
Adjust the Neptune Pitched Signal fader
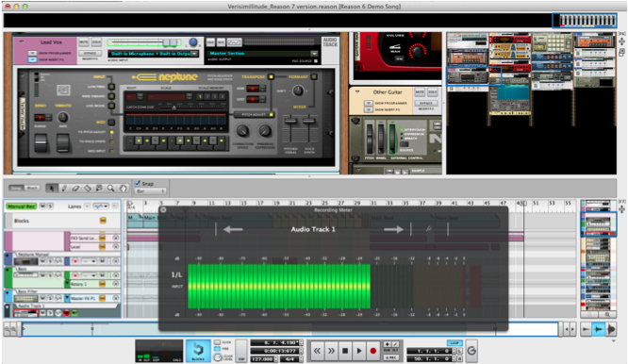[290, 121]
